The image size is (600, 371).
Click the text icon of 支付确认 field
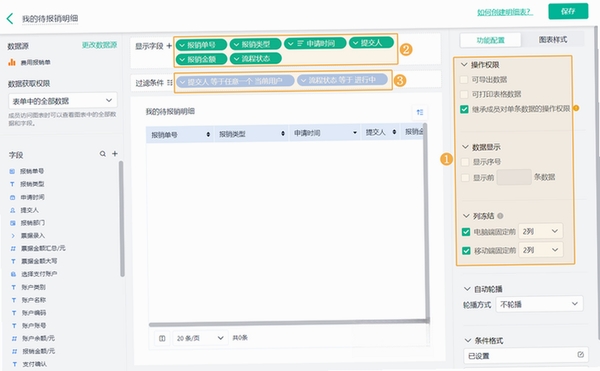tap(15, 364)
